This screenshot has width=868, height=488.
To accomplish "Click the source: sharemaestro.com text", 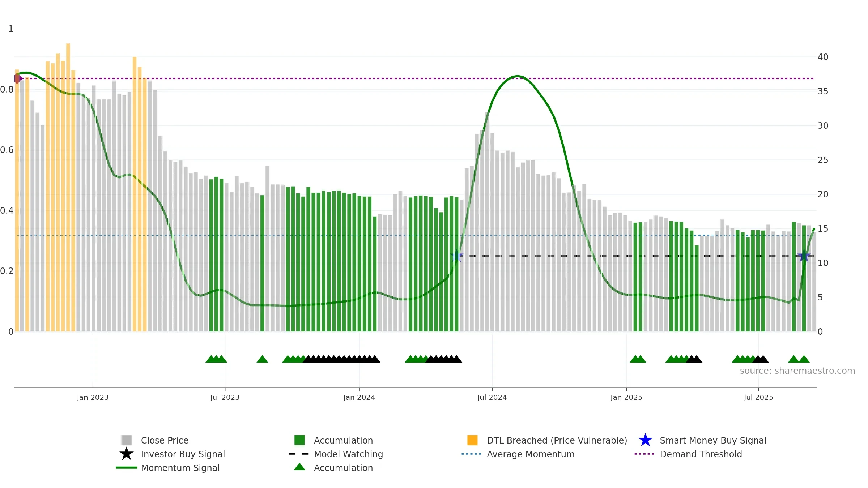I will click(797, 371).
